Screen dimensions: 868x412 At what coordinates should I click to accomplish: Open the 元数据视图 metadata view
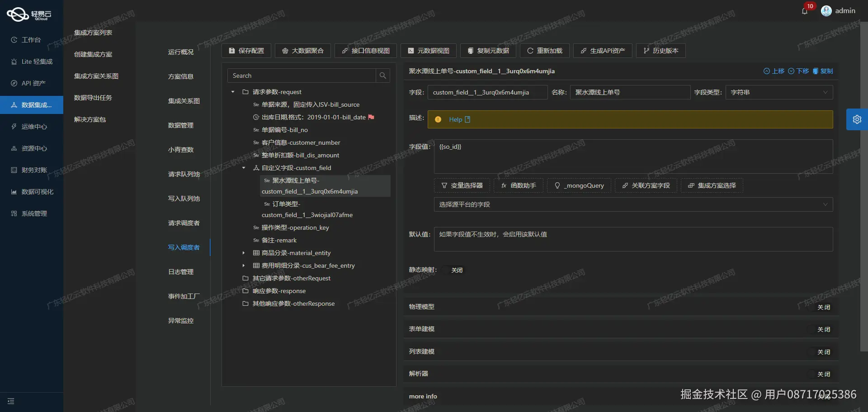coord(428,51)
